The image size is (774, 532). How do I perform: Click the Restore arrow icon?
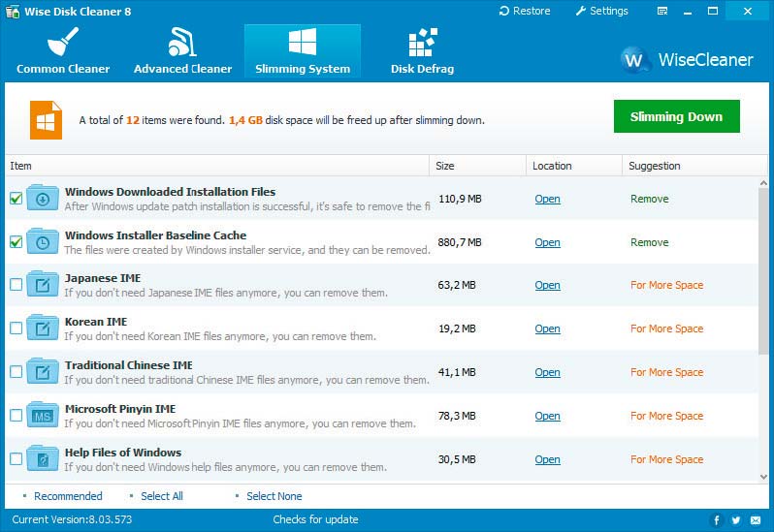pos(503,11)
